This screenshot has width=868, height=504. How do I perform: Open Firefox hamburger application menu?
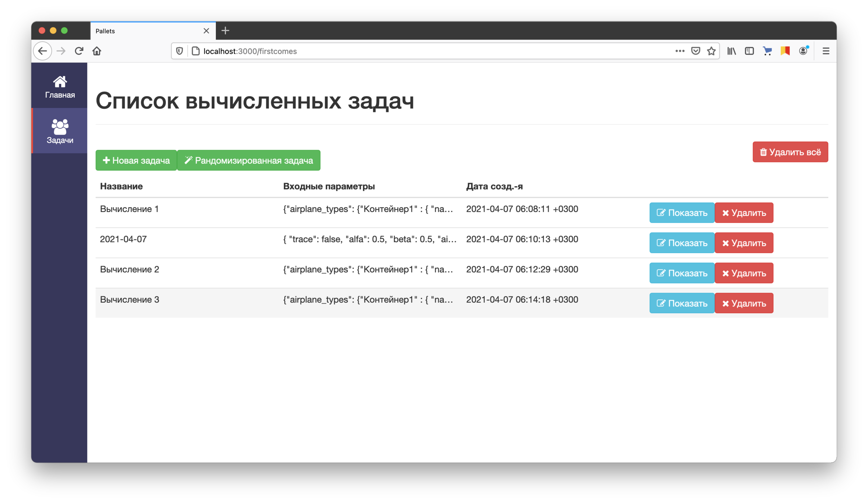(826, 51)
